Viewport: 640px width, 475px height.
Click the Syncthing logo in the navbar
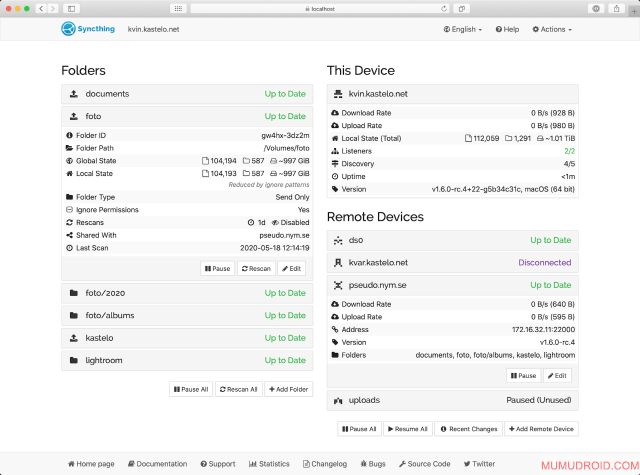pyautogui.click(x=88, y=29)
